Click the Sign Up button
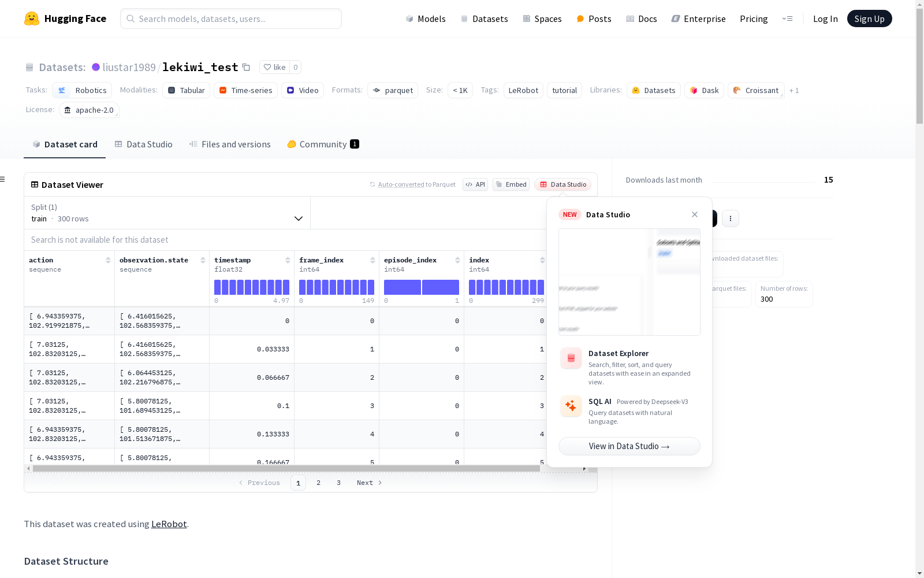 (870, 18)
